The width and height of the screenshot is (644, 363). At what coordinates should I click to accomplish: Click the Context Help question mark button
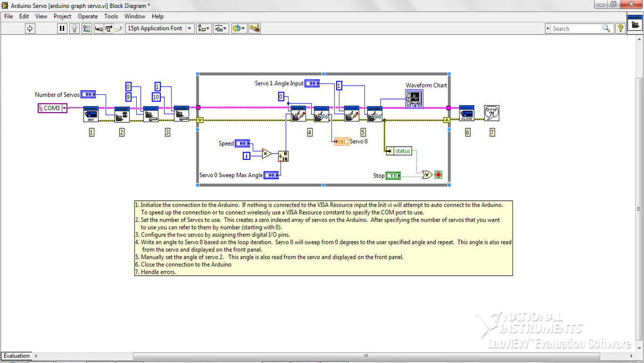coord(620,28)
